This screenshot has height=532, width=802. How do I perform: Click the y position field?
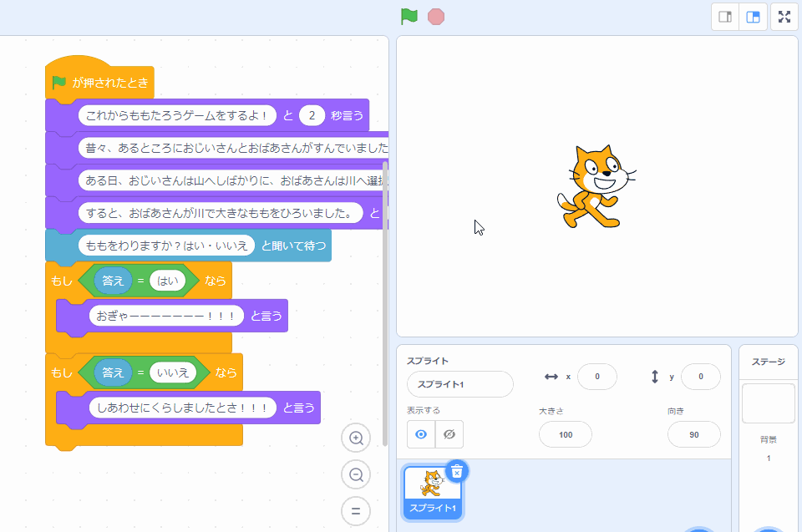701,377
